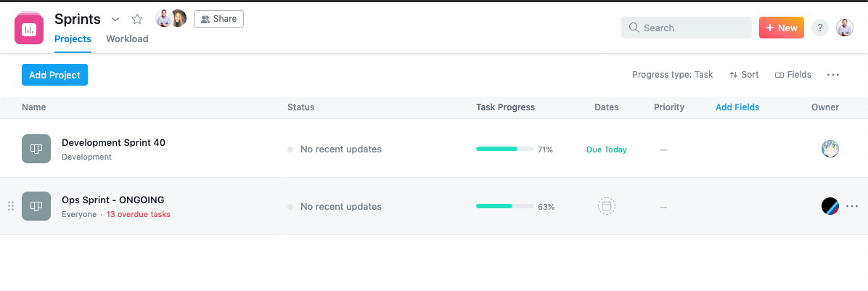Click the Development Sprint 40 board icon
Image resolution: width=868 pixels, height=291 pixels.
[36, 149]
